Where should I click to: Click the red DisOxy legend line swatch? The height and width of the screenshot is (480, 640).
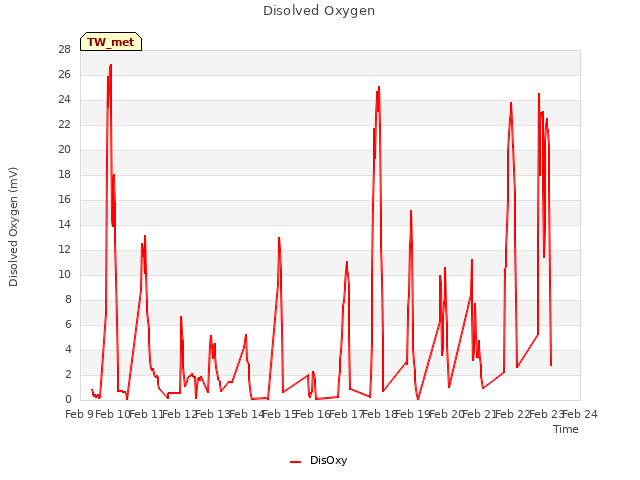296,462
